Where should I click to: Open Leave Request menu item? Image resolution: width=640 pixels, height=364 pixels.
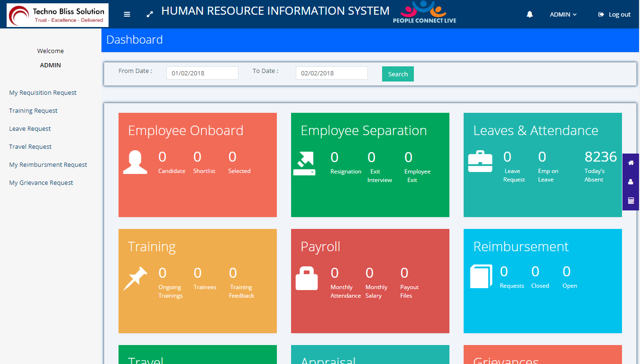click(x=30, y=129)
